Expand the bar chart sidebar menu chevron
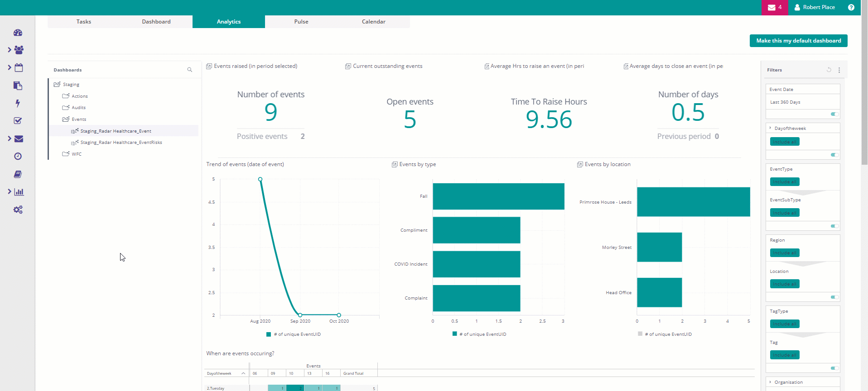Image resolution: width=868 pixels, height=391 pixels. pos(10,191)
